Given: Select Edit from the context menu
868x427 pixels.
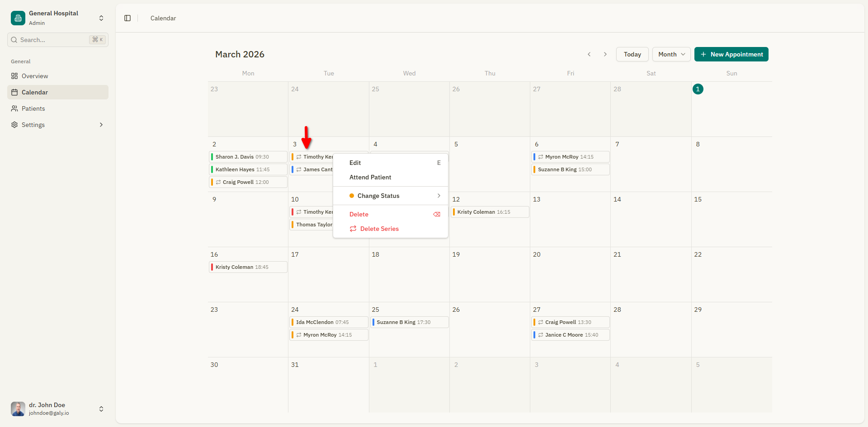Looking at the screenshot, I should pyautogui.click(x=355, y=163).
